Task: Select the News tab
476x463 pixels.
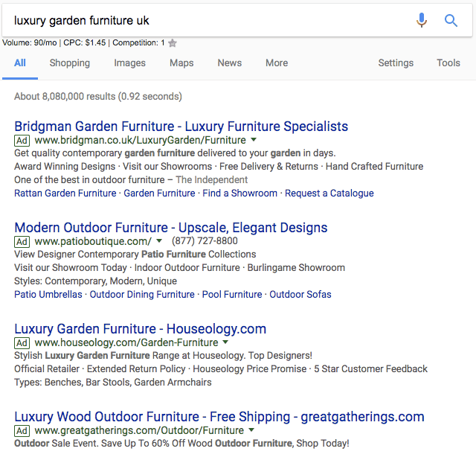Action: [229, 63]
